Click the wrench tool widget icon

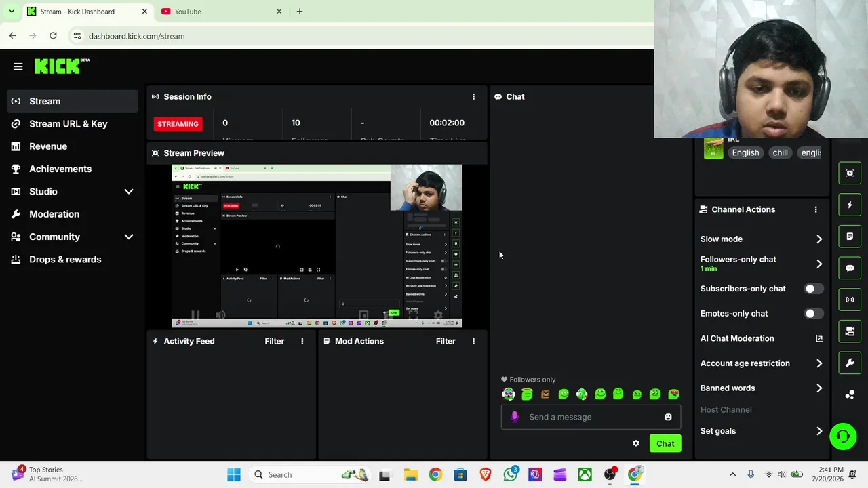tap(850, 363)
